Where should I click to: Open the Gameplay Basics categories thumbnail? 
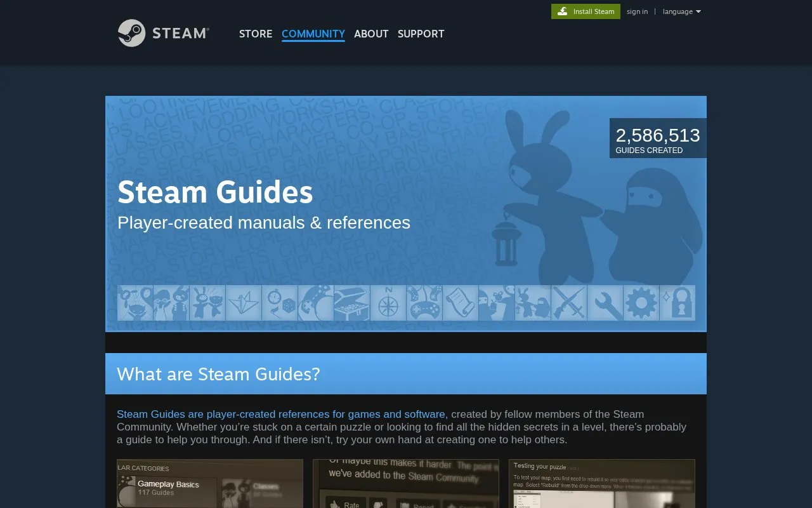coord(210,484)
